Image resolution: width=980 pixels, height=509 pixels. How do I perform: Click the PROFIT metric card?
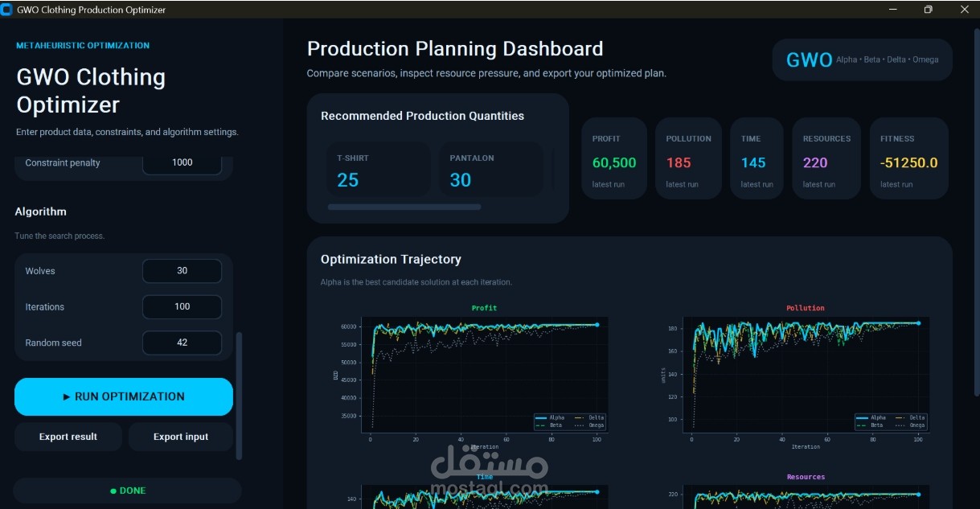point(614,158)
